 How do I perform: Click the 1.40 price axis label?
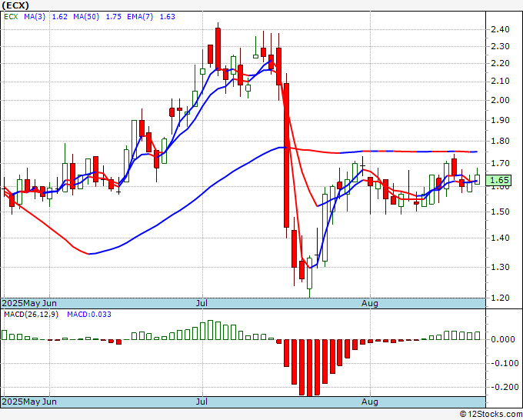pos(501,238)
